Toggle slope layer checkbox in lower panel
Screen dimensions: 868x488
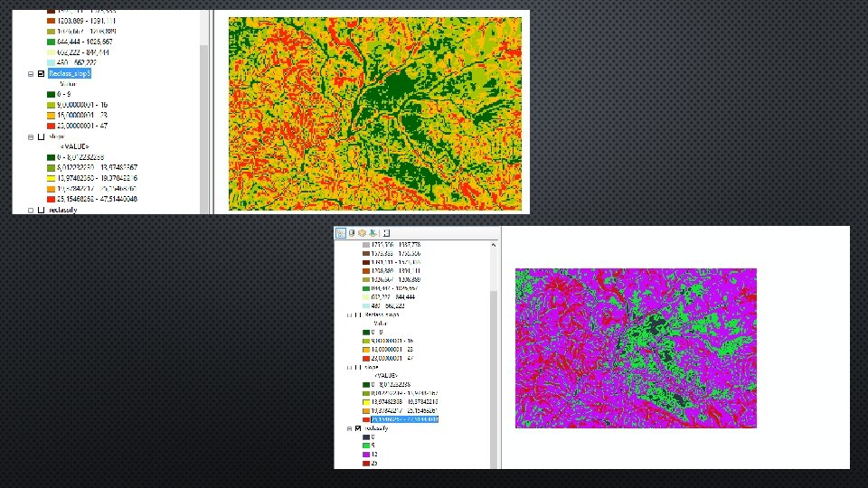(358, 368)
